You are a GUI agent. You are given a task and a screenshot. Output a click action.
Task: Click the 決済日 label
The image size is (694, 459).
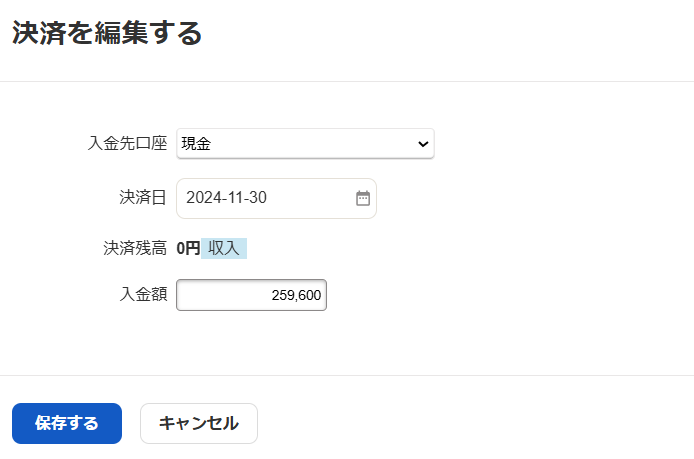pyautogui.click(x=143, y=197)
